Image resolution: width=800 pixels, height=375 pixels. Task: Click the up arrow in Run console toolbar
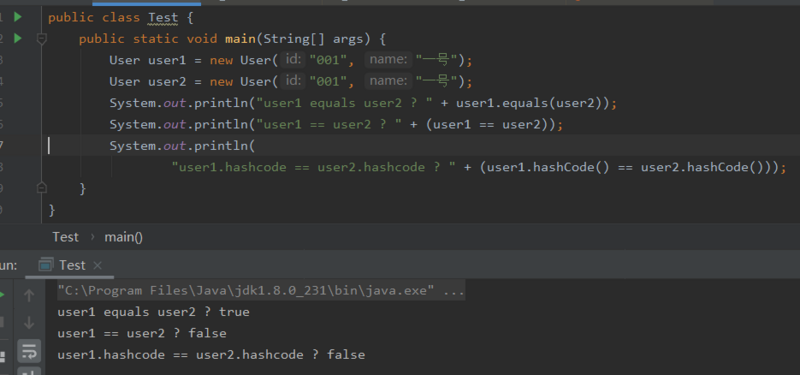point(29,295)
